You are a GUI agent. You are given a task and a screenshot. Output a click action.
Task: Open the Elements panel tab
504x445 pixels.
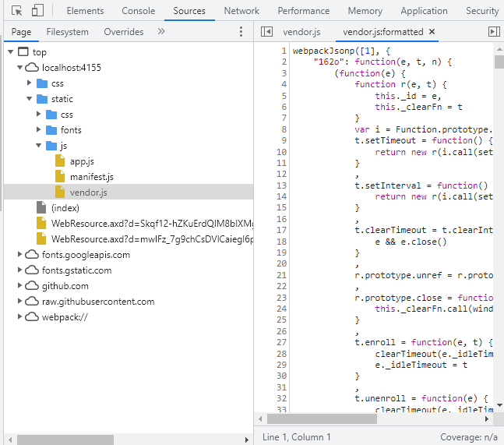click(85, 11)
